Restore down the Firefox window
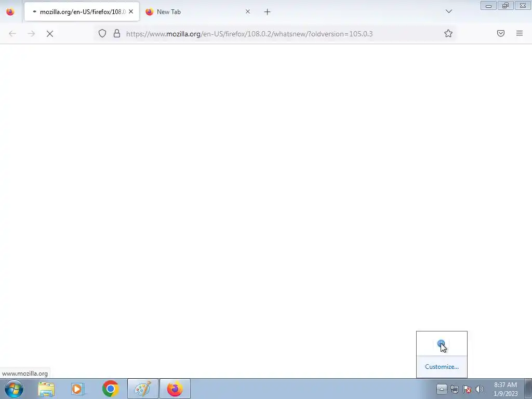532x399 pixels. click(506, 6)
